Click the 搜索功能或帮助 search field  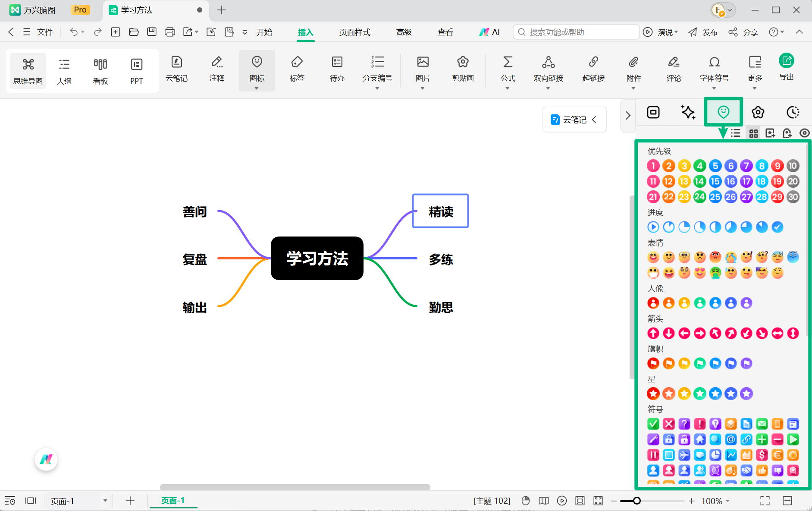pos(576,32)
